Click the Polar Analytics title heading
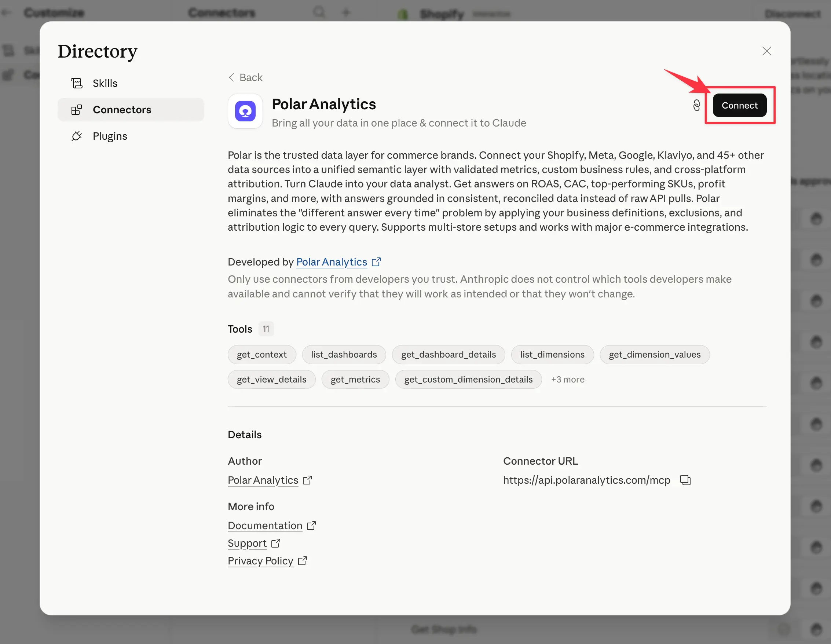Viewport: 831px width, 644px height. 323,104
